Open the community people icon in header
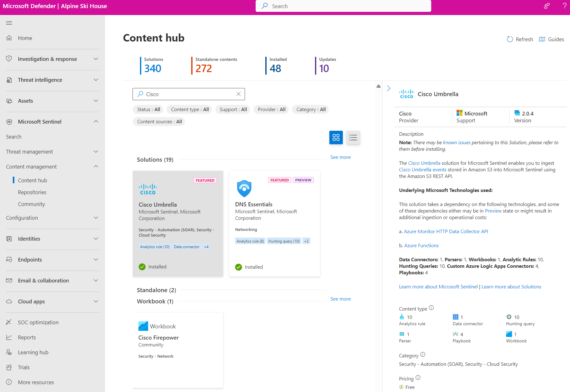The height and width of the screenshot is (392, 570). pyautogui.click(x=547, y=6)
